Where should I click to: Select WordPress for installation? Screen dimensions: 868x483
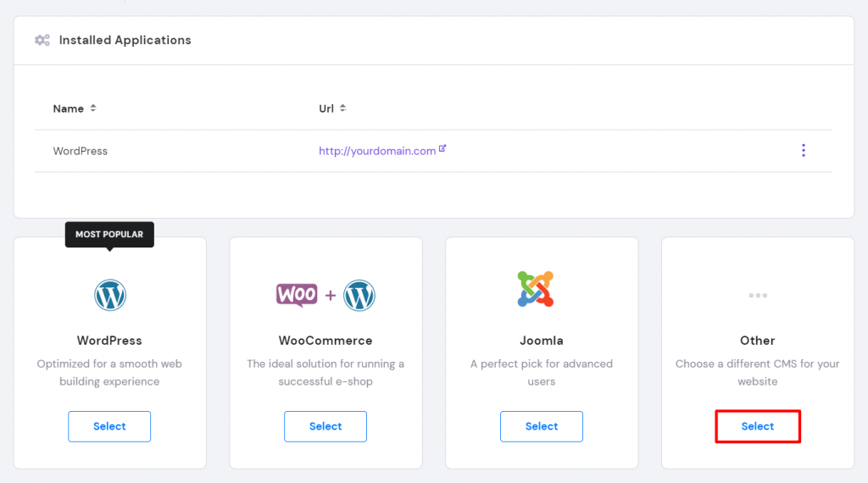tap(109, 426)
